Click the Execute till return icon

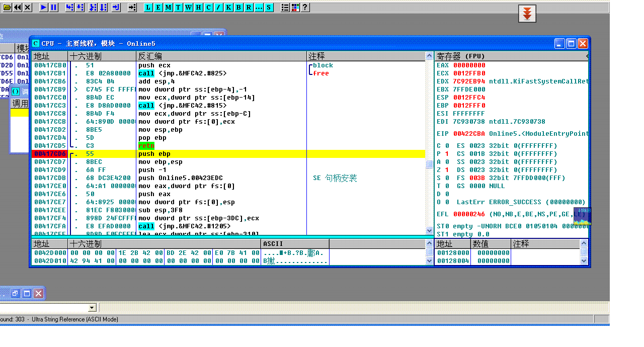pos(116,8)
